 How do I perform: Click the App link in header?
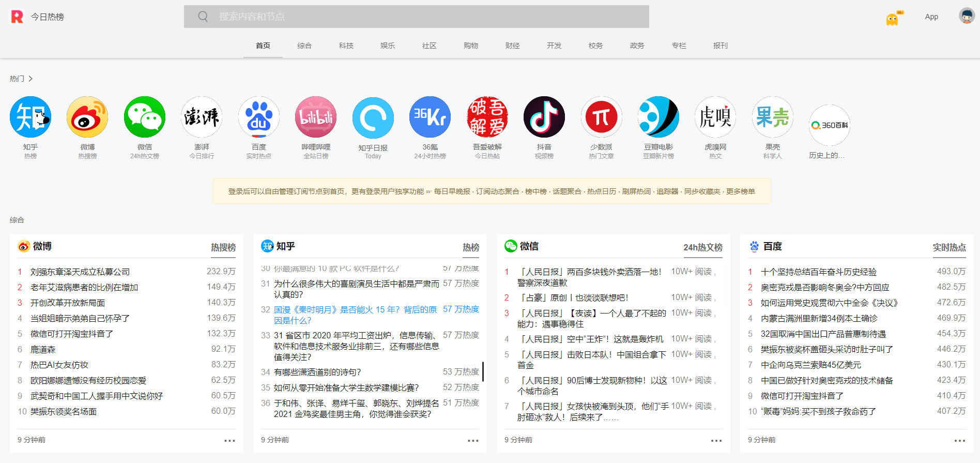[x=931, y=17]
